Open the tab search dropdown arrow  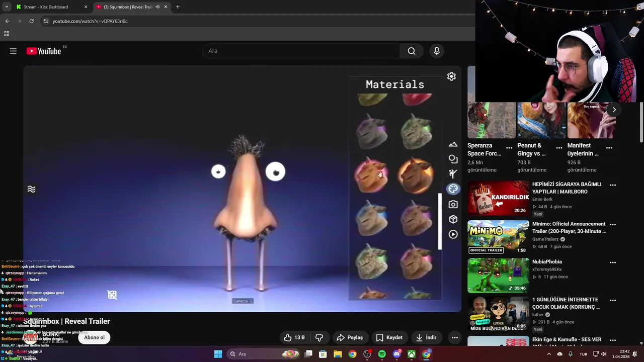7,7
